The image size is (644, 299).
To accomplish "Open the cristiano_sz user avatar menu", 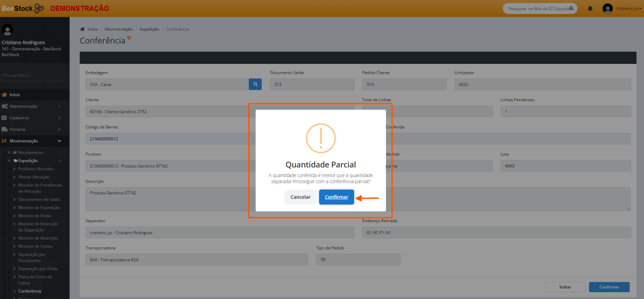I will (608, 9).
